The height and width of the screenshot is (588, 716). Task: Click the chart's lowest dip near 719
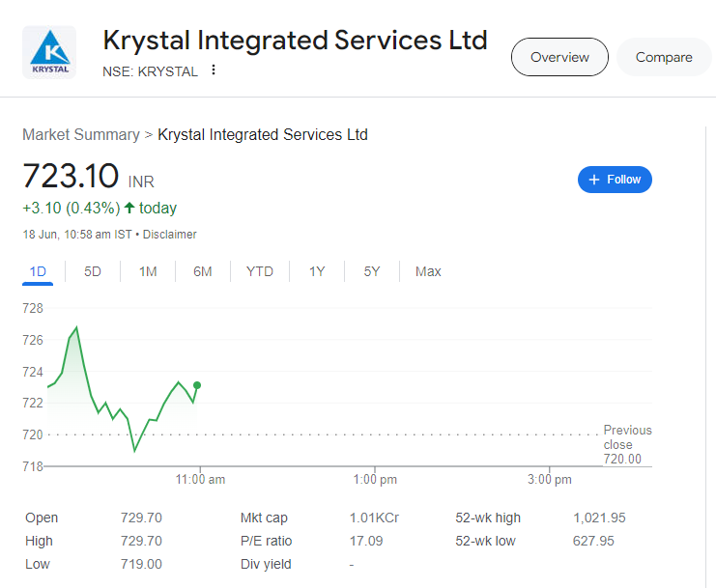[134, 451]
